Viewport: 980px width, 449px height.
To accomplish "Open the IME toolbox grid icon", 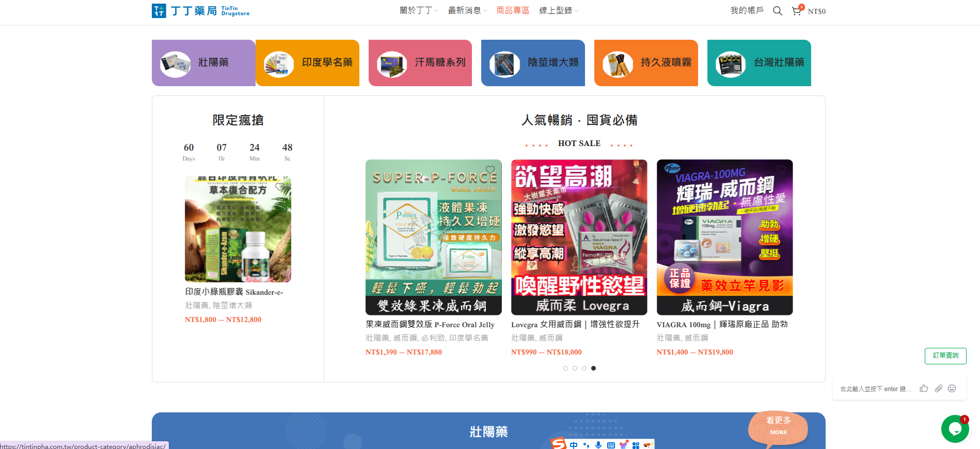I will pyautogui.click(x=636, y=445).
